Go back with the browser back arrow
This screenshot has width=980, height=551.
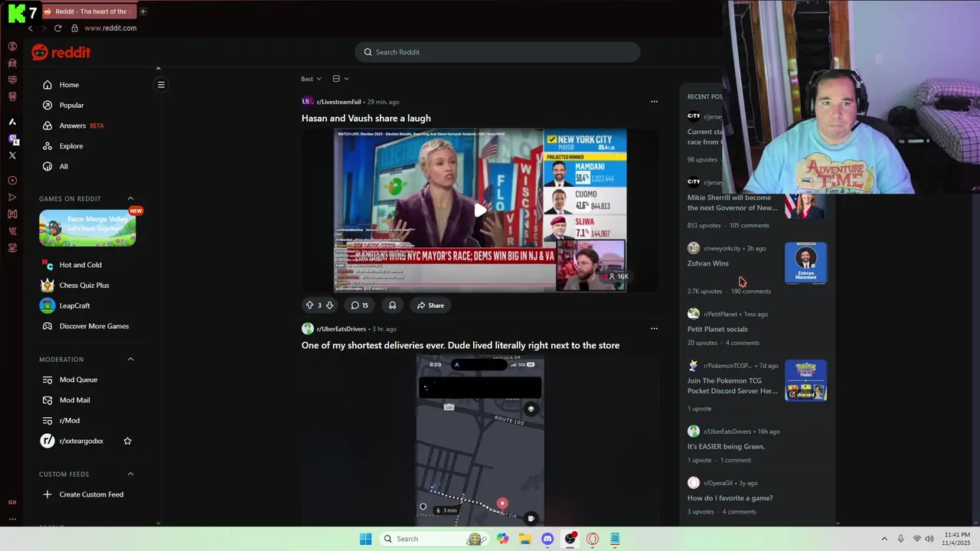pyautogui.click(x=30, y=28)
